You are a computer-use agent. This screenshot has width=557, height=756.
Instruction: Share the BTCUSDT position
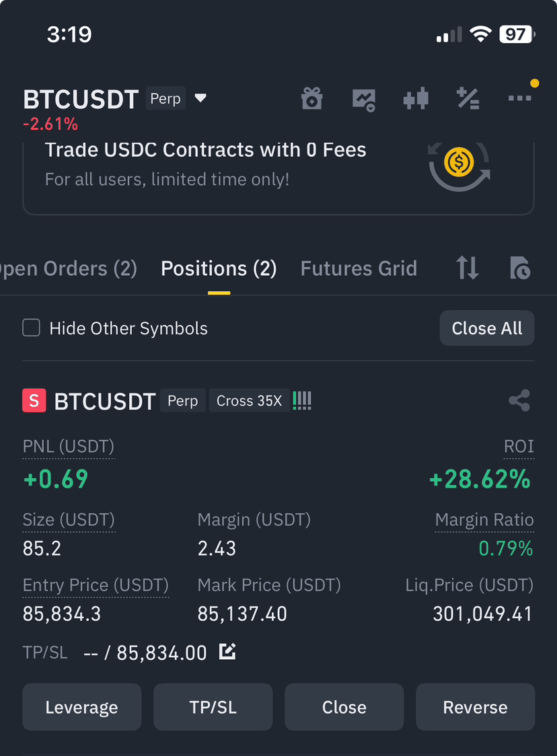(x=519, y=400)
